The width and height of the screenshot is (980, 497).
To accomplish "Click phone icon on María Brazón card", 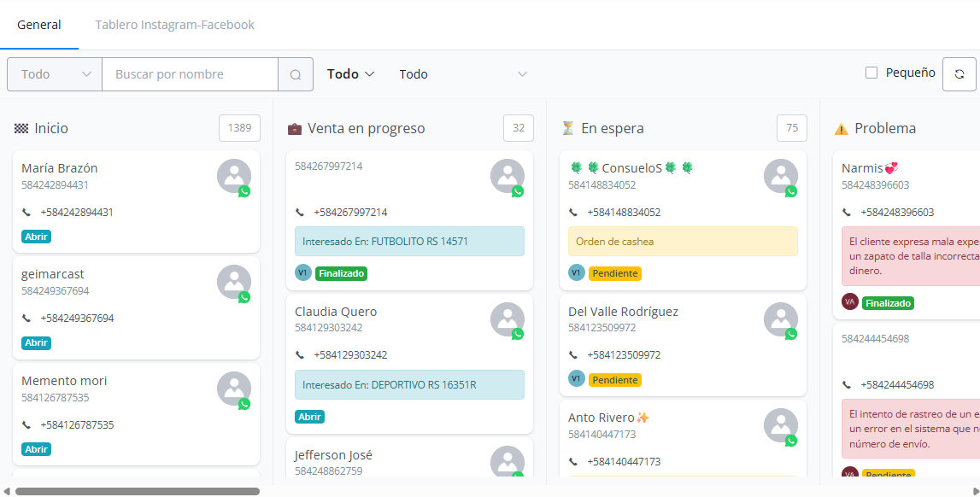I will pos(26,213).
